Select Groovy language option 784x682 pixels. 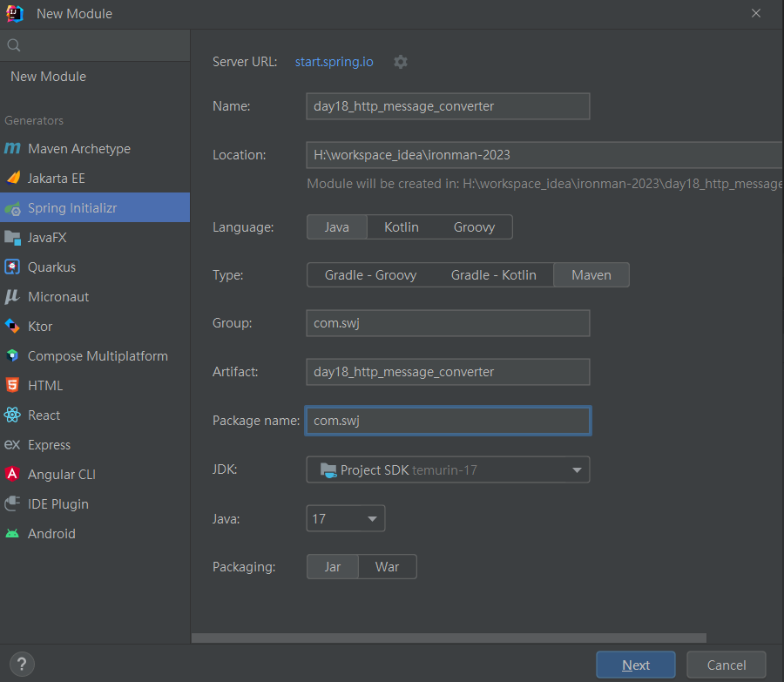474,227
